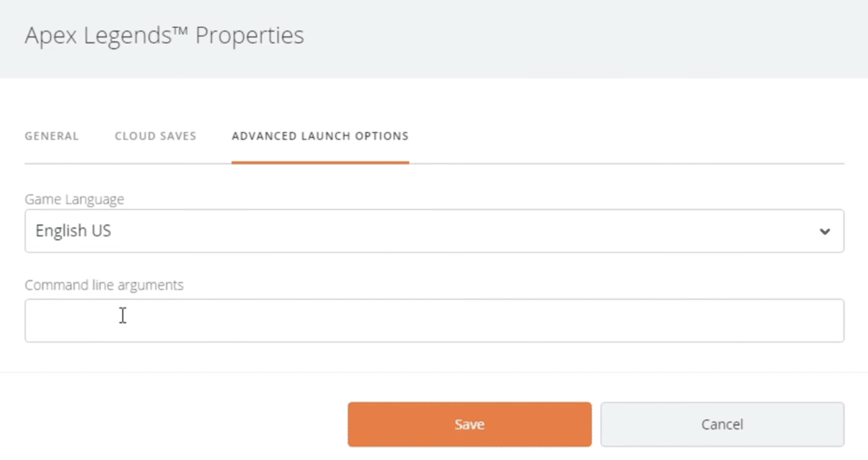The width and height of the screenshot is (868, 460).
Task: Click the Apex Legends Properties title
Action: coord(164,36)
